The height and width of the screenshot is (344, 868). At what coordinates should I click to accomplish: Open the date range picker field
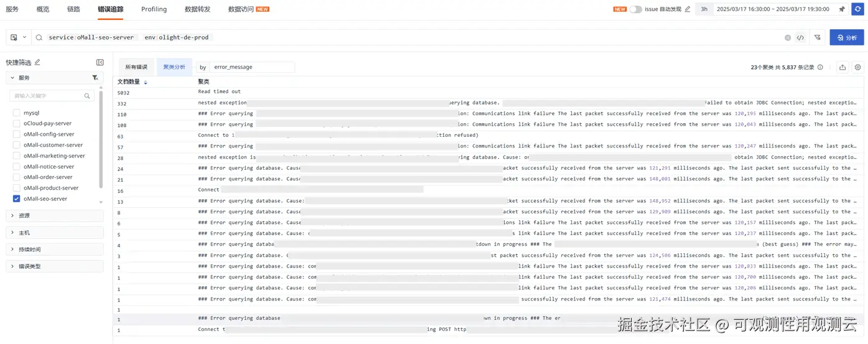coord(773,9)
